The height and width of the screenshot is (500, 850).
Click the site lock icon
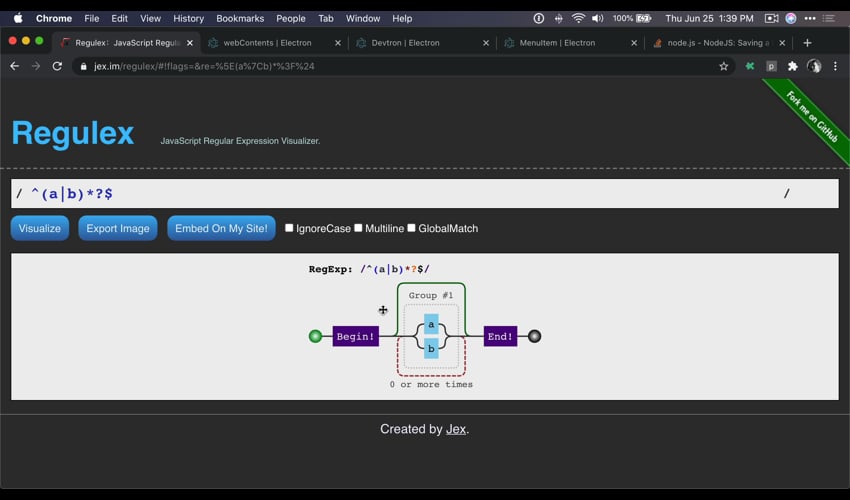pos(83,66)
